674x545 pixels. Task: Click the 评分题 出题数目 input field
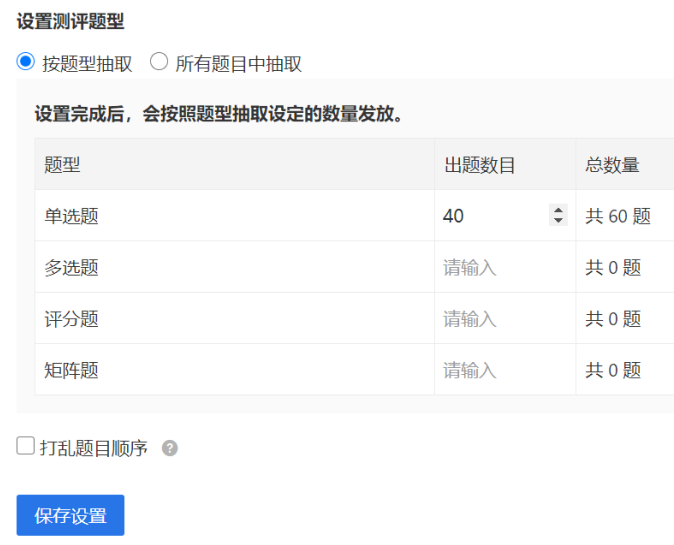[x=505, y=318]
